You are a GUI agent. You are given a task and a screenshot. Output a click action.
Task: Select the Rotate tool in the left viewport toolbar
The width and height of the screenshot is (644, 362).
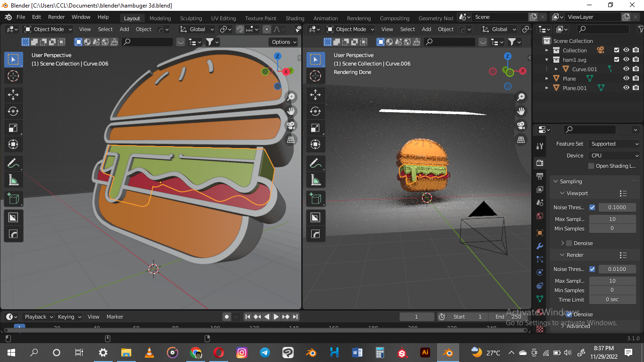point(13,111)
